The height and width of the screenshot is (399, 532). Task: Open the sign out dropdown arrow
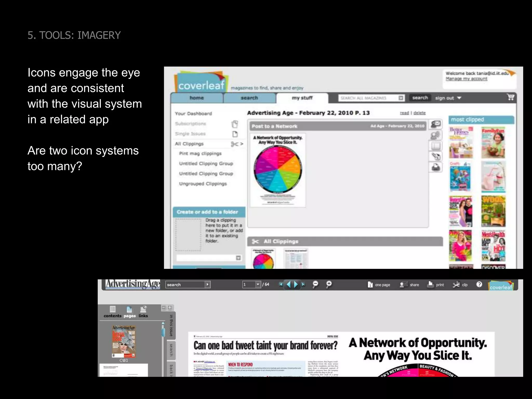(459, 98)
